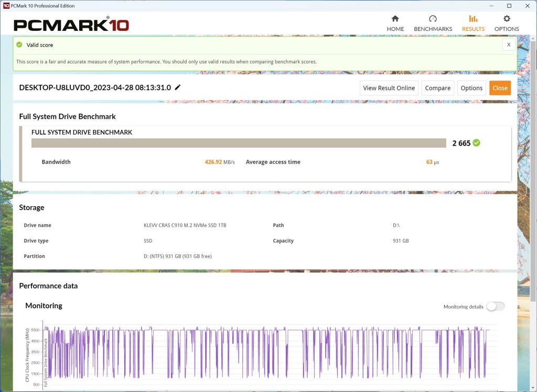Click the pencil icon to rename result
This screenshot has height=392, width=537.
coord(177,88)
